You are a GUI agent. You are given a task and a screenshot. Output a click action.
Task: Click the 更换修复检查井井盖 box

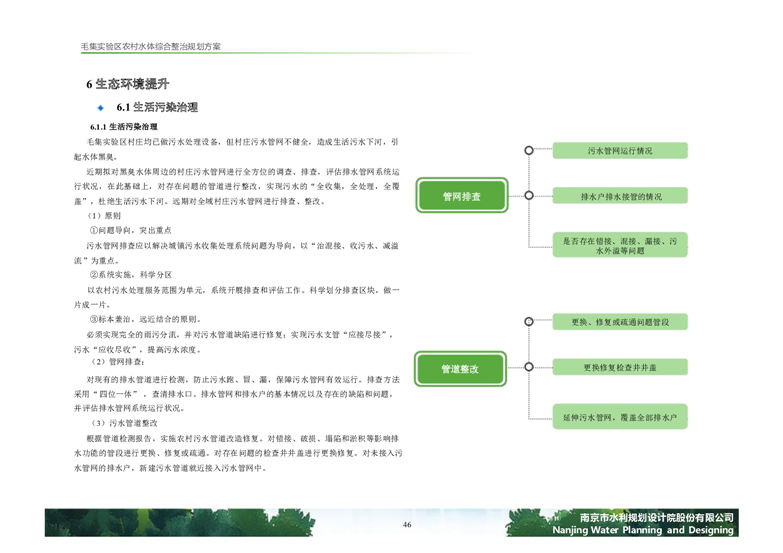(620, 367)
